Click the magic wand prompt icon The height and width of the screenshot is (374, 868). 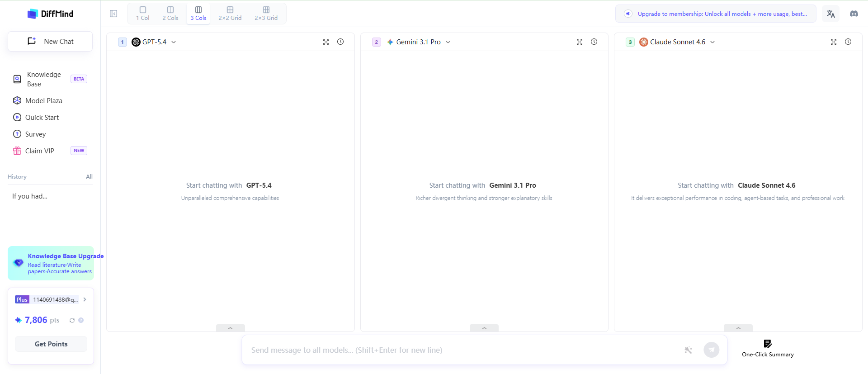tap(688, 350)
